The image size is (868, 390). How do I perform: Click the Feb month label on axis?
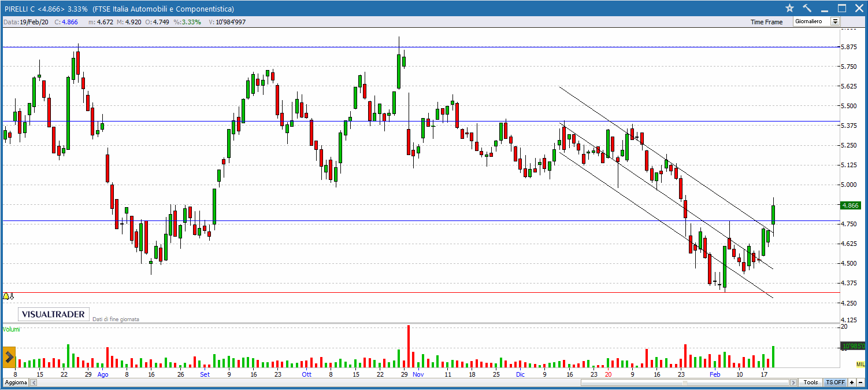point(715,374)
